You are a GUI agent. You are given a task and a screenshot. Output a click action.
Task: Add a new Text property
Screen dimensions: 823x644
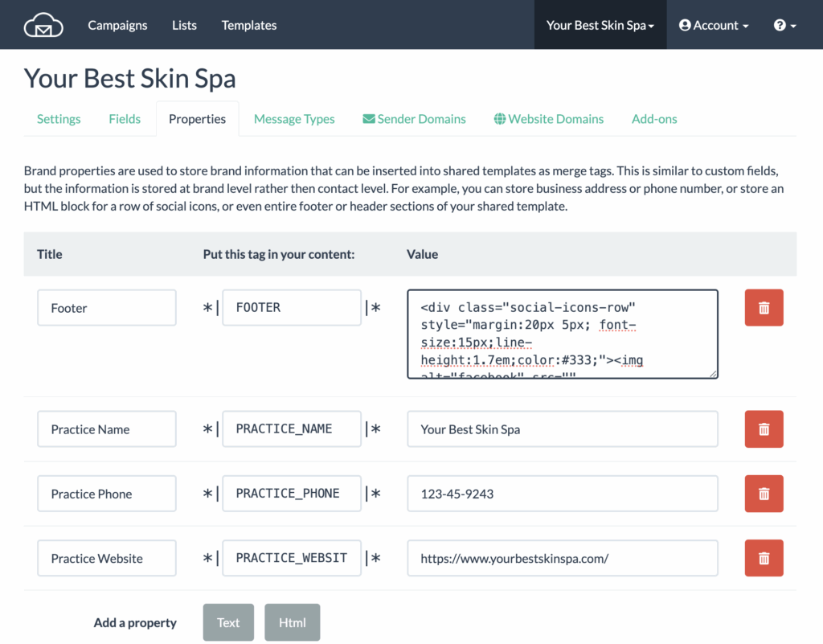pos(228,622)
